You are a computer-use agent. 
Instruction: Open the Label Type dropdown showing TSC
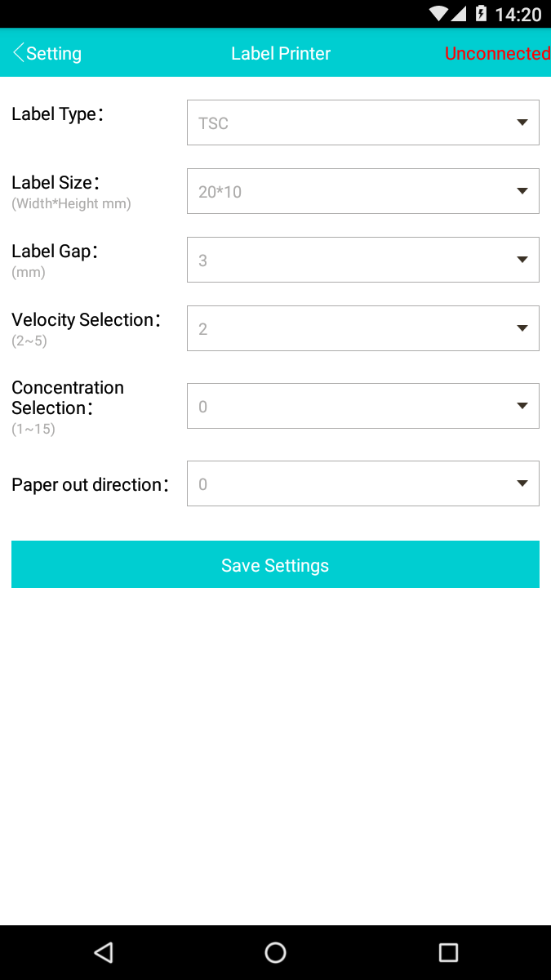click(363, 122)
